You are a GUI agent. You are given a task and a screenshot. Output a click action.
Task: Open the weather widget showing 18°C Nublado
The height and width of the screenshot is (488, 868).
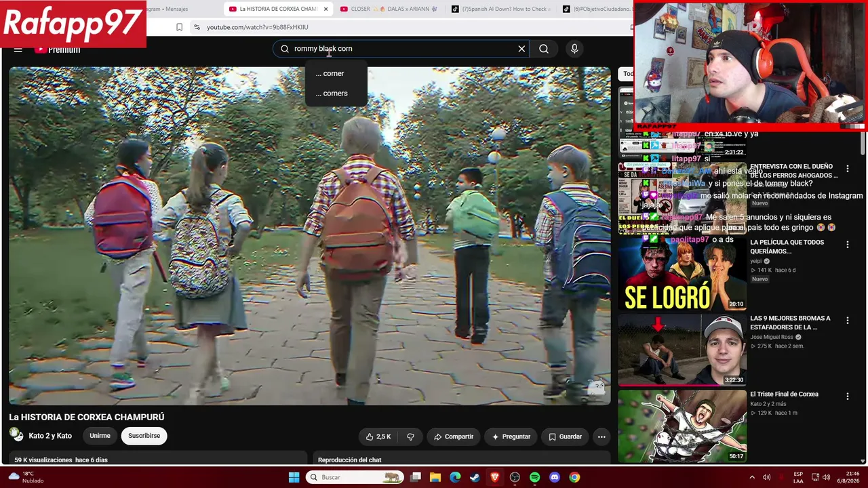(x=27, y=477)
